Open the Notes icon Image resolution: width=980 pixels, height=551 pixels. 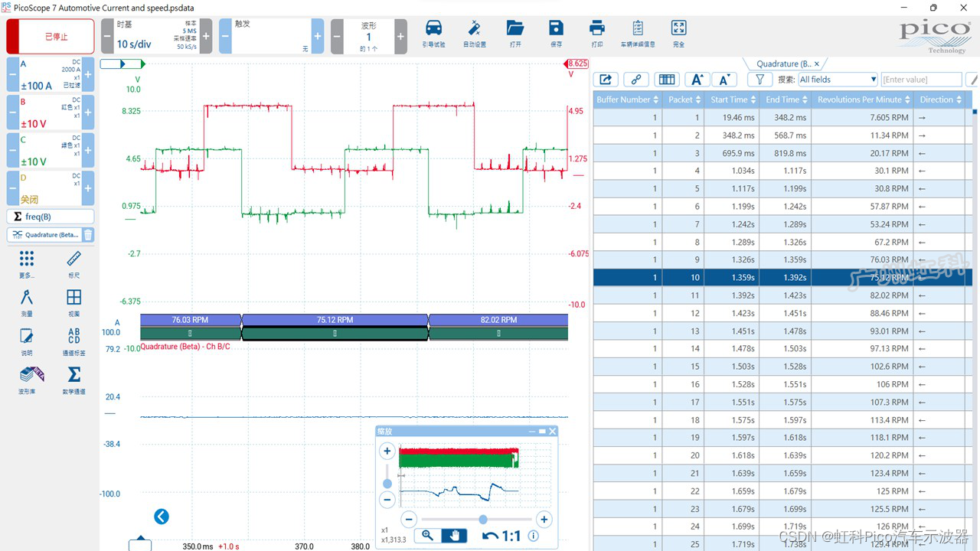point(27,336)
